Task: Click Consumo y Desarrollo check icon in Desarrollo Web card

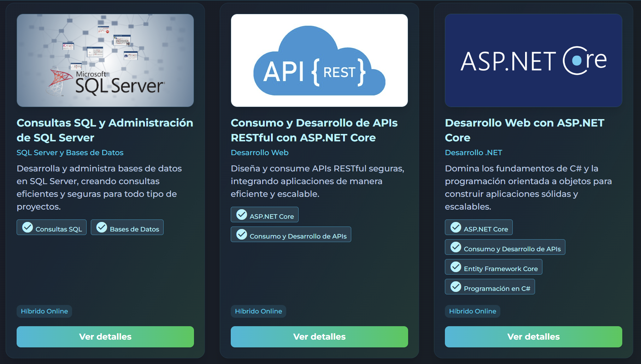Action: point(456,247)
